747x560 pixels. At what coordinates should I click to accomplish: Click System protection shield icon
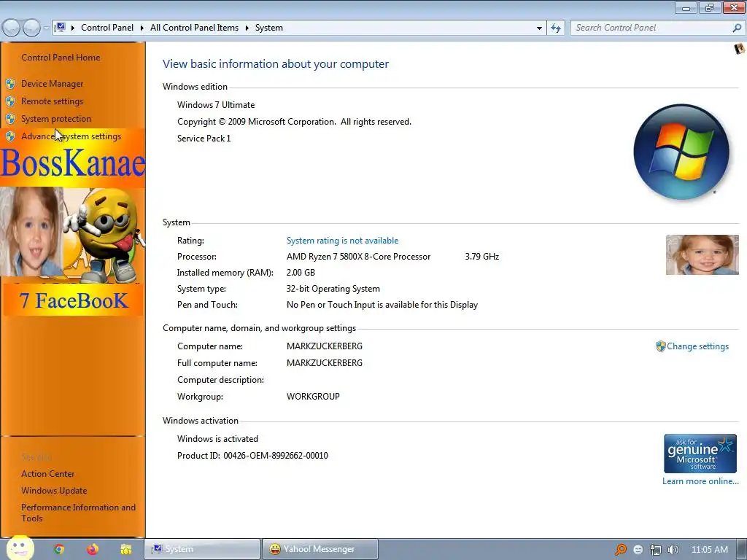click(x=10, y=119)
